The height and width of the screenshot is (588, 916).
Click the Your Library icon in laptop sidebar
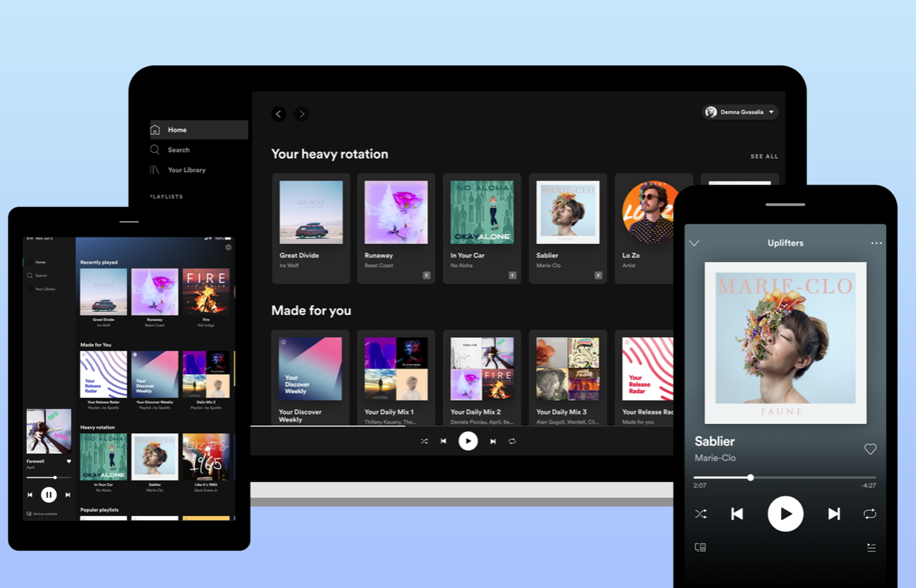(x=155, y=170)
